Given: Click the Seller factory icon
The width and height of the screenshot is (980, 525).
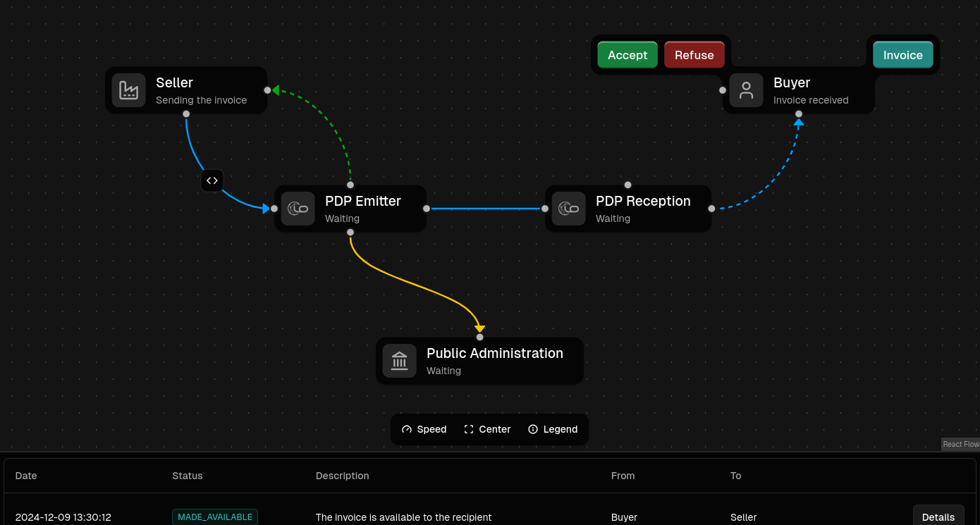Looking at the screenshot, I should point(128,90).
